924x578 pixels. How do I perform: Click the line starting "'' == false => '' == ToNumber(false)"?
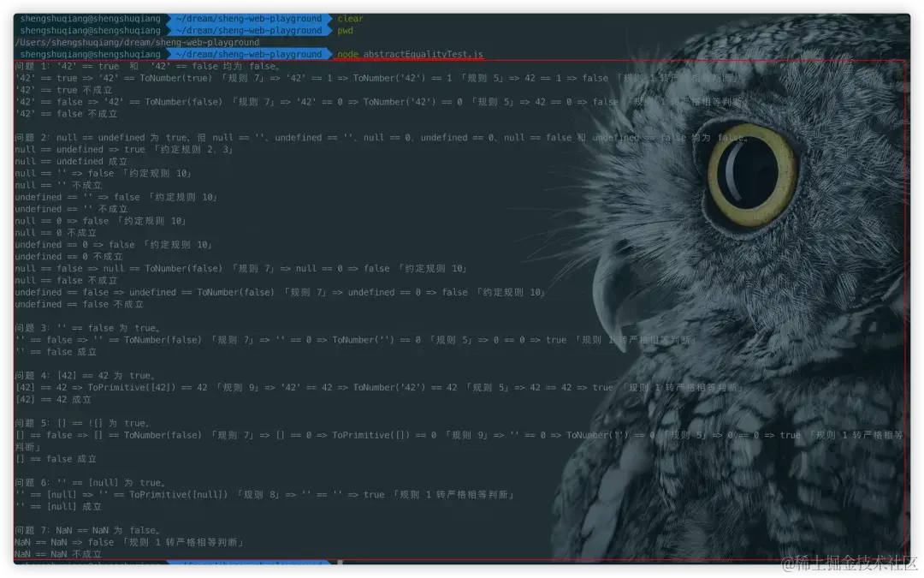click(x=357, y=340)
